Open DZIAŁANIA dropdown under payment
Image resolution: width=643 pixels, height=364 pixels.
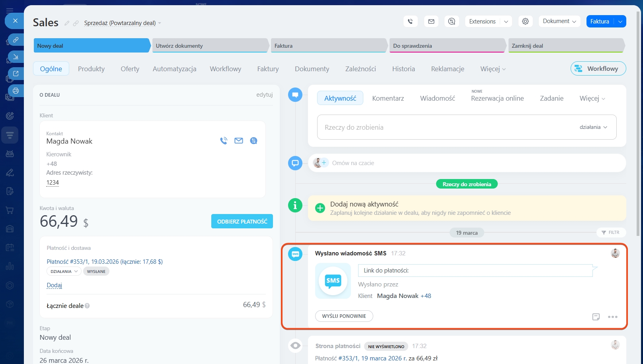pos(64,271)
